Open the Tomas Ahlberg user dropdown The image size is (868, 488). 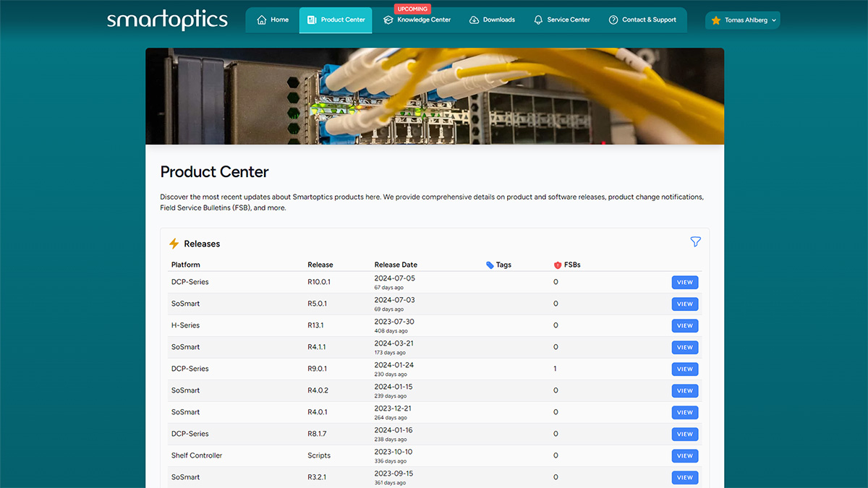pyautogui.click(x=743, y=20)
